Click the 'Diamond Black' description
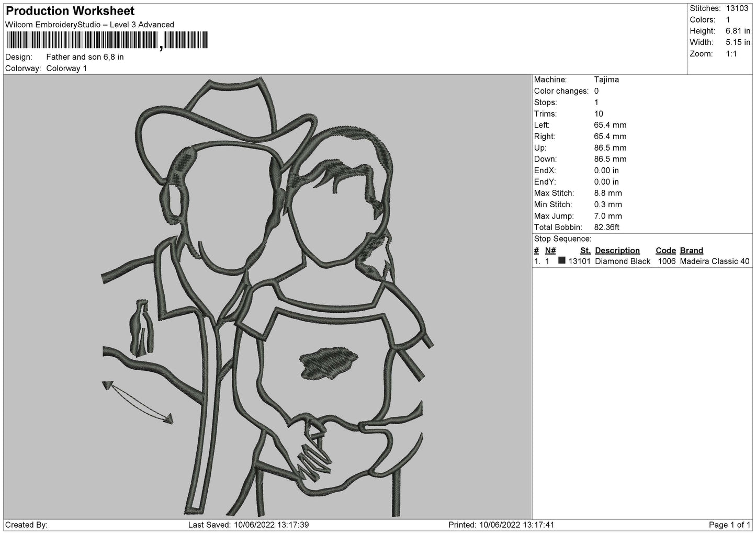The width and height of the screenshot is (756, 534). (x=623, y=261)
